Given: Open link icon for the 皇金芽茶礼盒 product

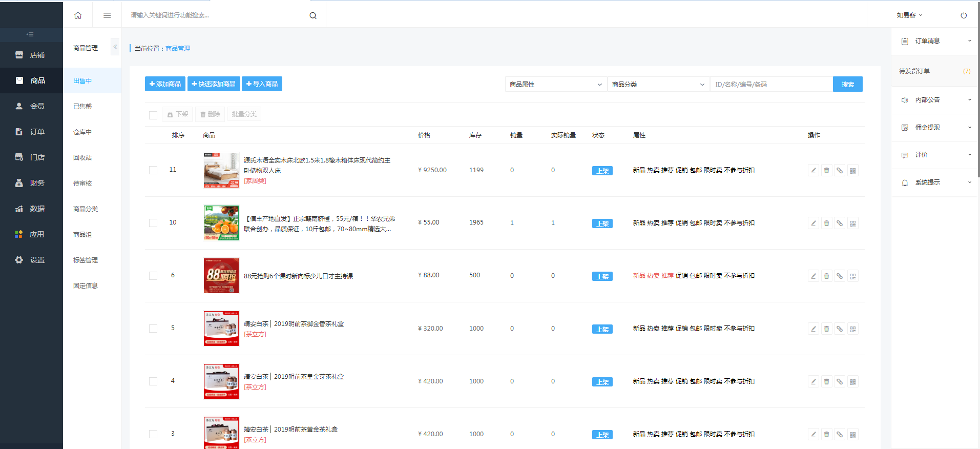Looking at the screenshot, I should coord(840,382).
